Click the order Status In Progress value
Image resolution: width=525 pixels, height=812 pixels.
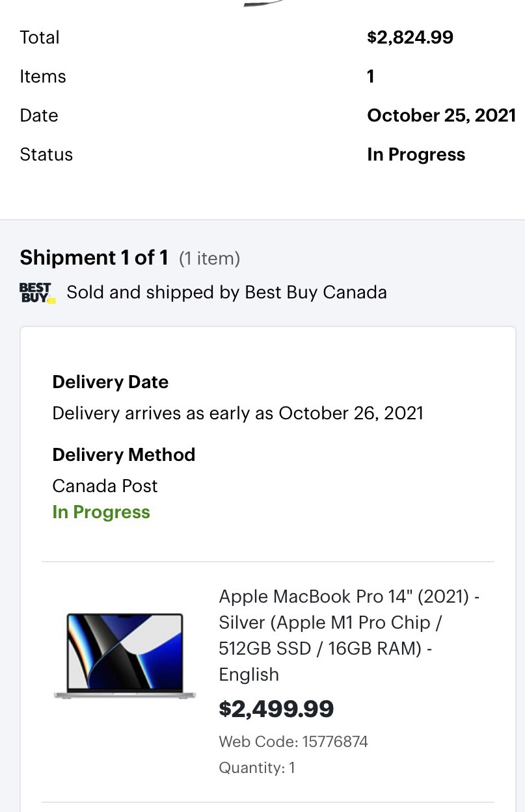[416, 154]
